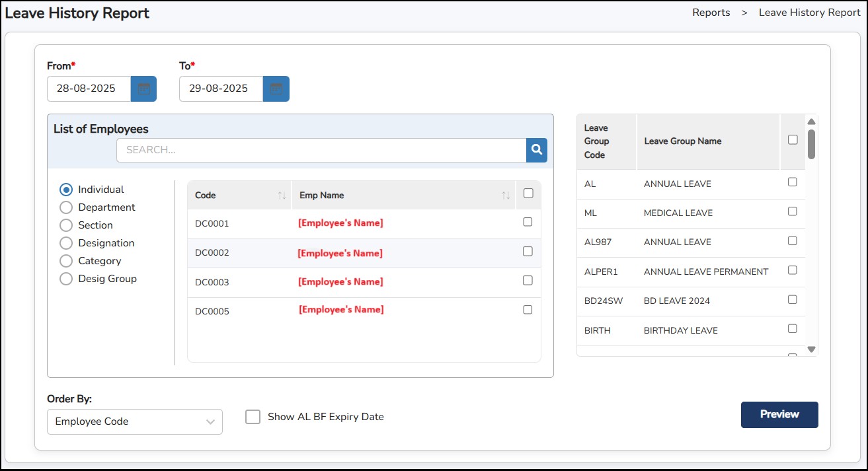Open the From date calendar picker
868x471 pixels.
point(143,89)
